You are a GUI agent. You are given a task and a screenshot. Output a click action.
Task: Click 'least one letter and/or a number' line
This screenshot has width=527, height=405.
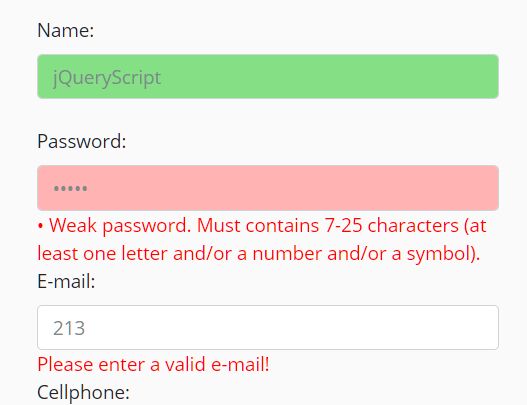pyautogui.click(x=179, y=253)
